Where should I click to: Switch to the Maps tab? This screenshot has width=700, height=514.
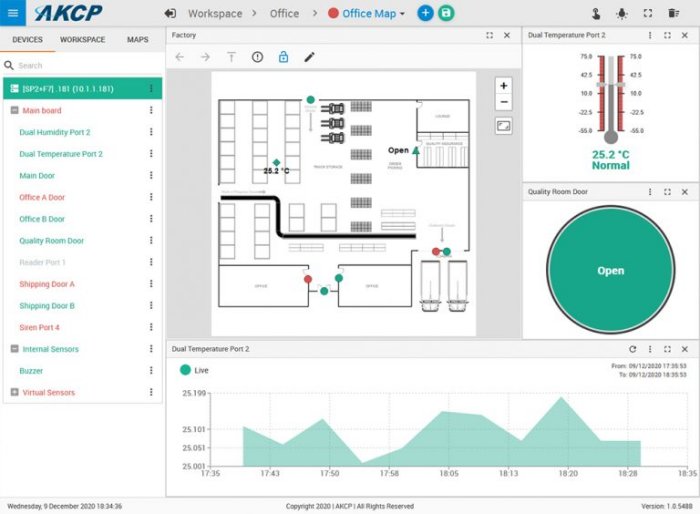[x=138, y=40]
